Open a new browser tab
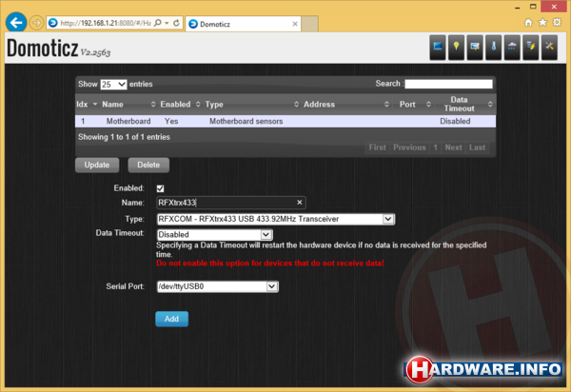This screenshot has width=571, height=392. click(x=309, y=24)
